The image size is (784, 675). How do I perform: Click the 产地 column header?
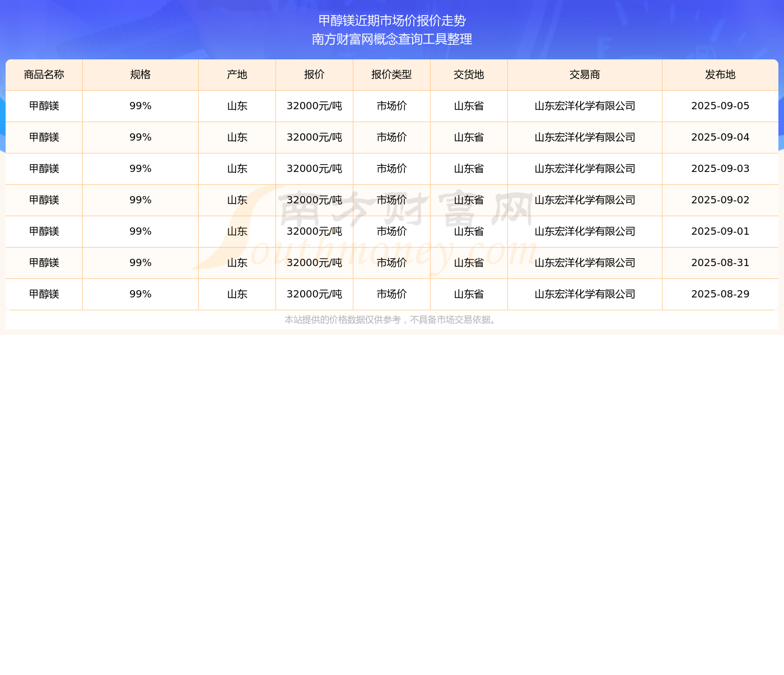point(237,75)
